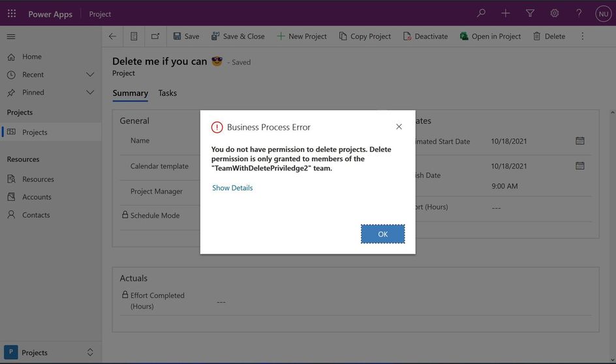
Task: Click Save & Close command
Action: 238,36
